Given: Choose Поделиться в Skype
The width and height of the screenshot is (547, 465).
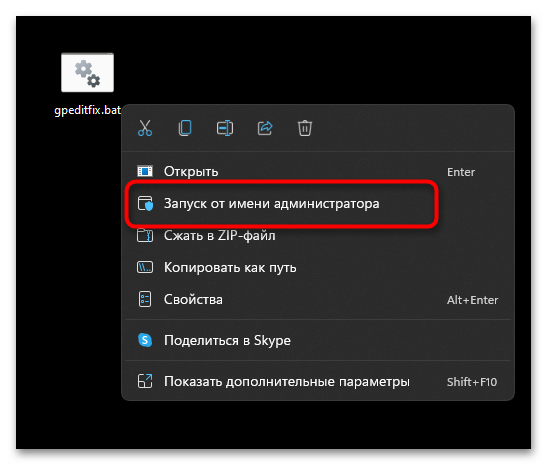Looking at the screenshot, I should click(x=317, y=340).
